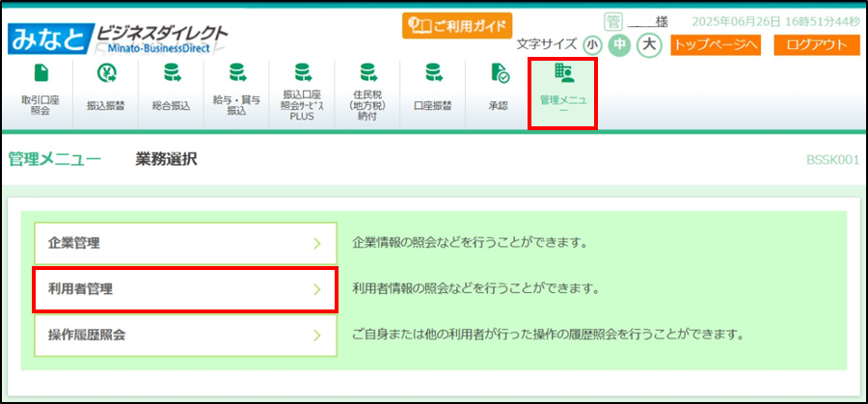Click the 口座振替 database icon

433,73
